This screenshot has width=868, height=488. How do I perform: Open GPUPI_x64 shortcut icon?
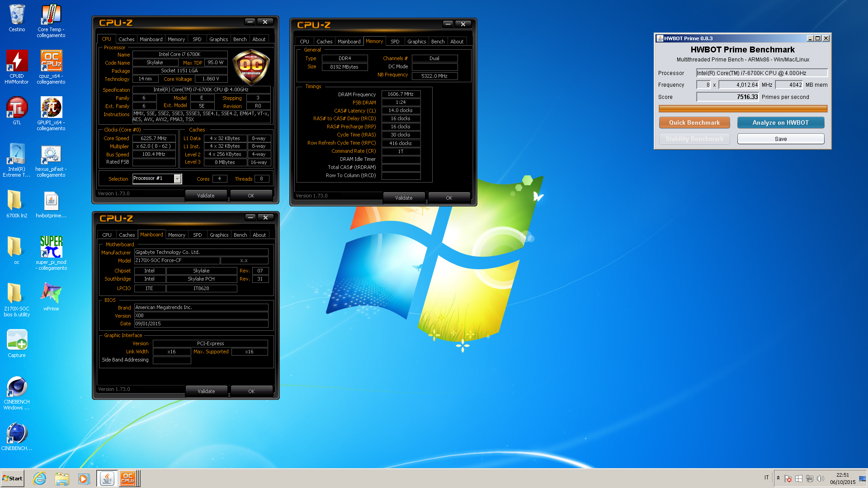(x=51, y=113)
